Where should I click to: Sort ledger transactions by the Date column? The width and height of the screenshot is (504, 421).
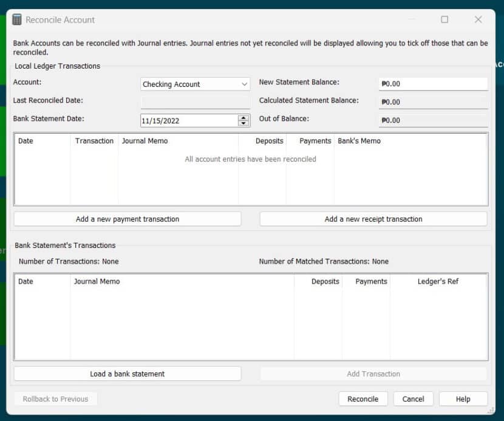[x=36, y=140]
